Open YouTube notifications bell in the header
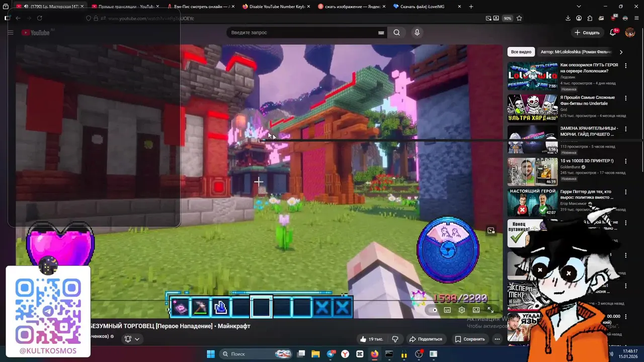The image size is (644, 362). tap(613, 32)
